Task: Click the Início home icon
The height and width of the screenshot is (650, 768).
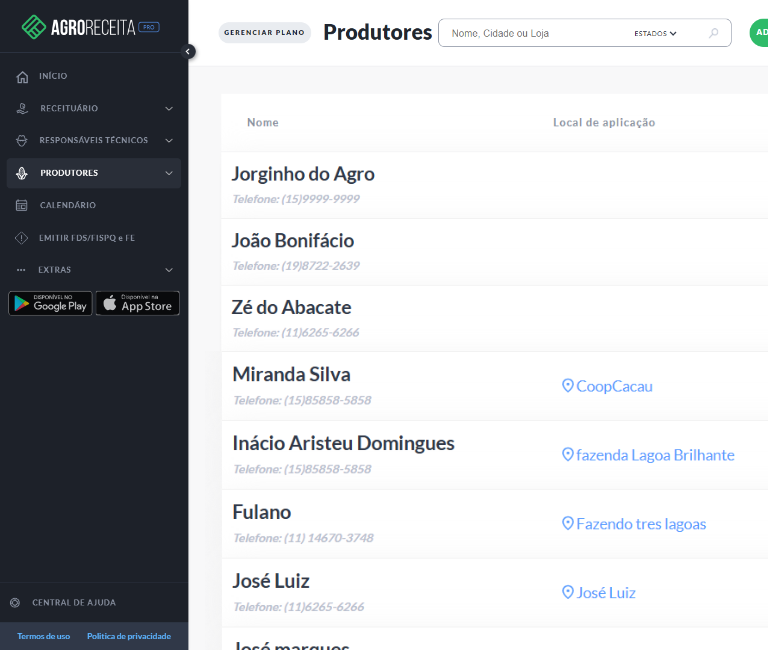Action: pyautogui.click(x=22, y=77)
